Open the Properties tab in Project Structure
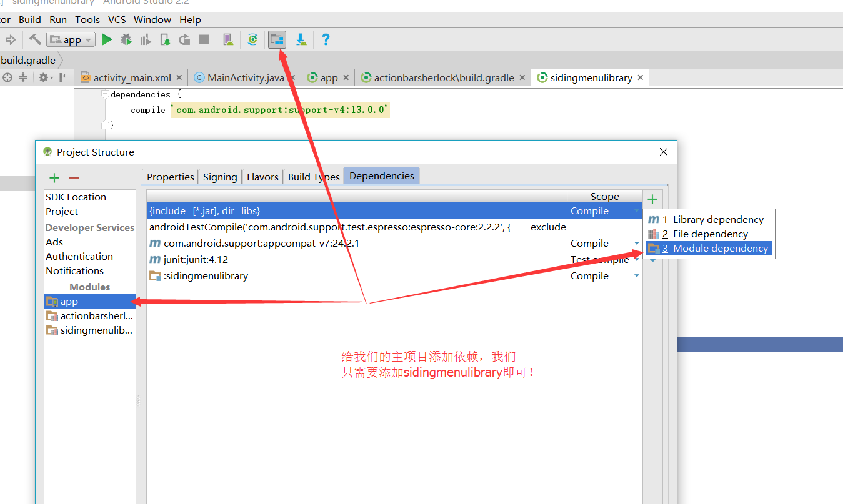The height and width of the screenshot is (504, 843). [x=170, y=177]
